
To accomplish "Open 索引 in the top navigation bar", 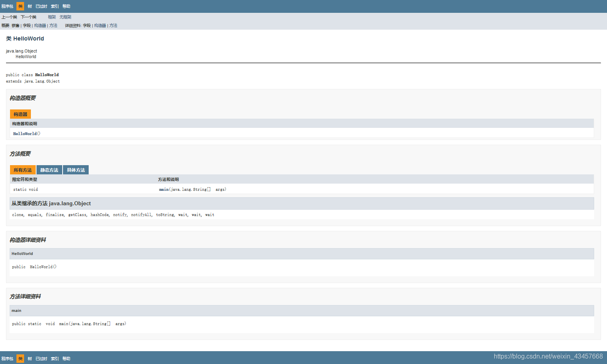I will point(55,6).
